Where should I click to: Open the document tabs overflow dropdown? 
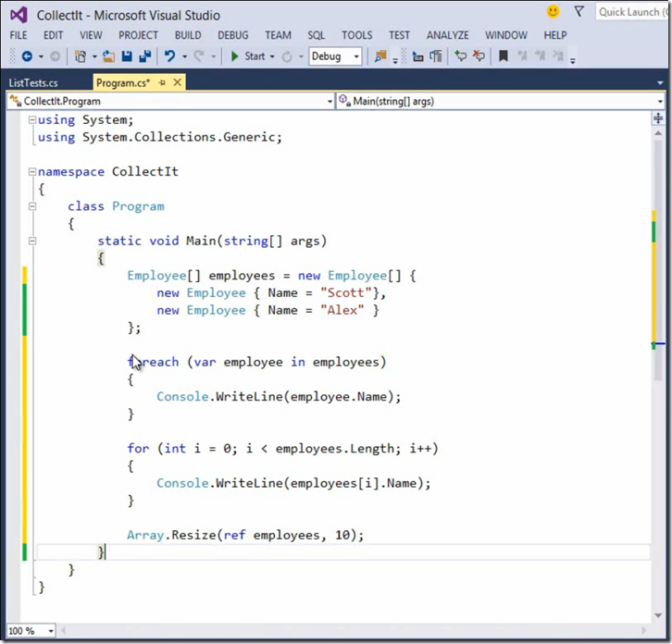pyautogui.click(x=660, y=82)
